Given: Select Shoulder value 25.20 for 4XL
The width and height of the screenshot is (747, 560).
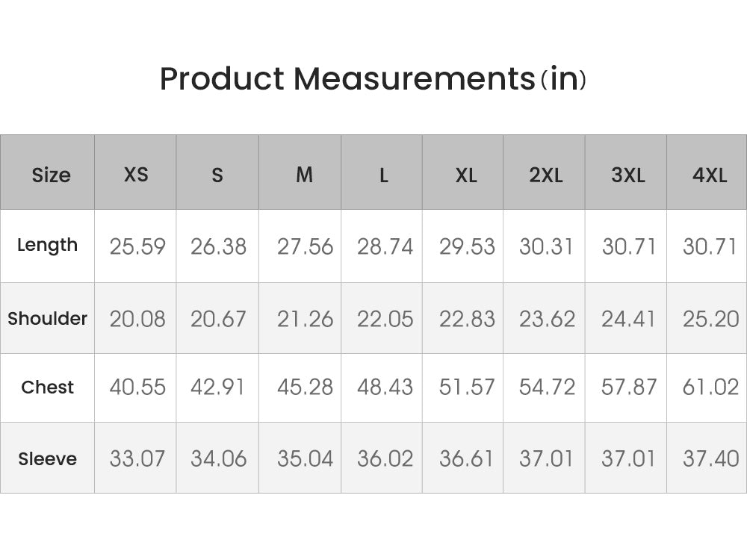Looking at the screenshot, I should point(710,319).
